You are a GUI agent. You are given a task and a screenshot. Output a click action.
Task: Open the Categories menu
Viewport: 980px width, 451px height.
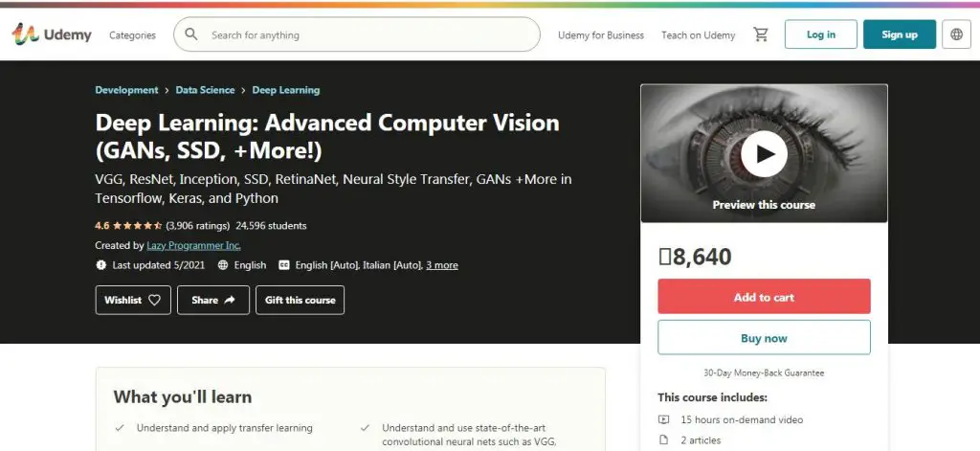point(132,35)
